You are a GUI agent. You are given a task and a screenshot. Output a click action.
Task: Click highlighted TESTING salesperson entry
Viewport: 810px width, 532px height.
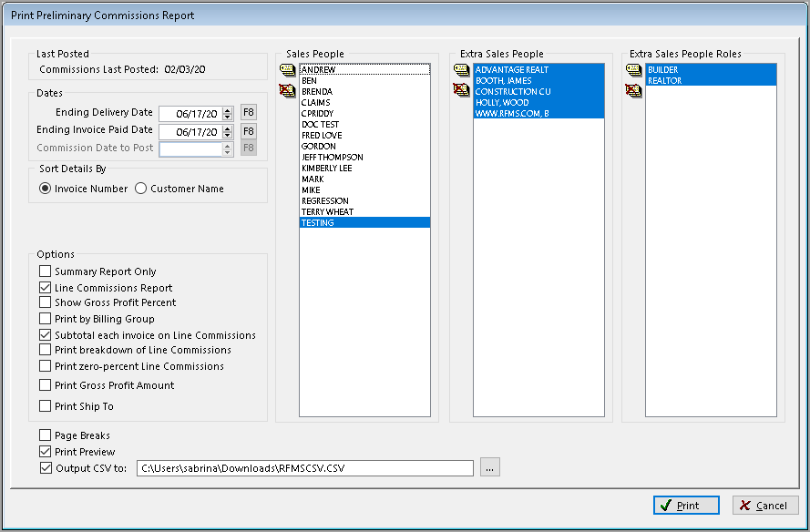click(364, 222)
